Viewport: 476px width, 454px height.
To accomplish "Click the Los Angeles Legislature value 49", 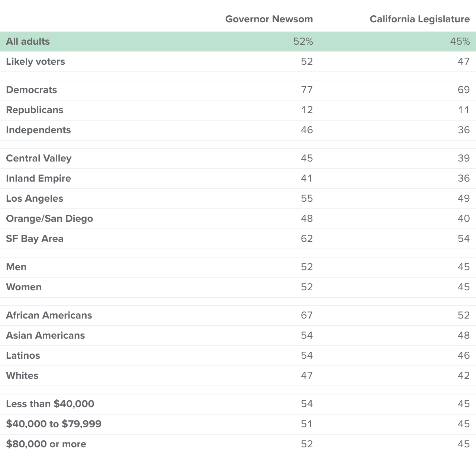I will (464, 198).
